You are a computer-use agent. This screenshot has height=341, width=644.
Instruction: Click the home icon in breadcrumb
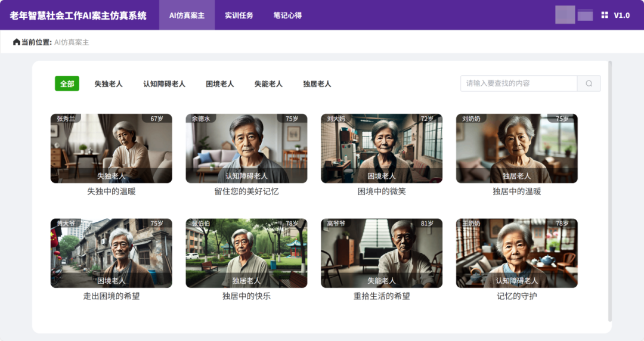point(17,42)
